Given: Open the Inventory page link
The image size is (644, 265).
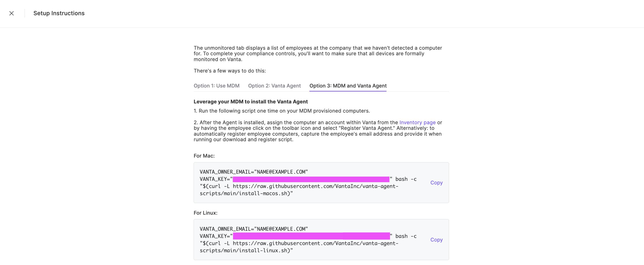Looking at the screenshot, I should pyautogui.click(x=417, y=122).
